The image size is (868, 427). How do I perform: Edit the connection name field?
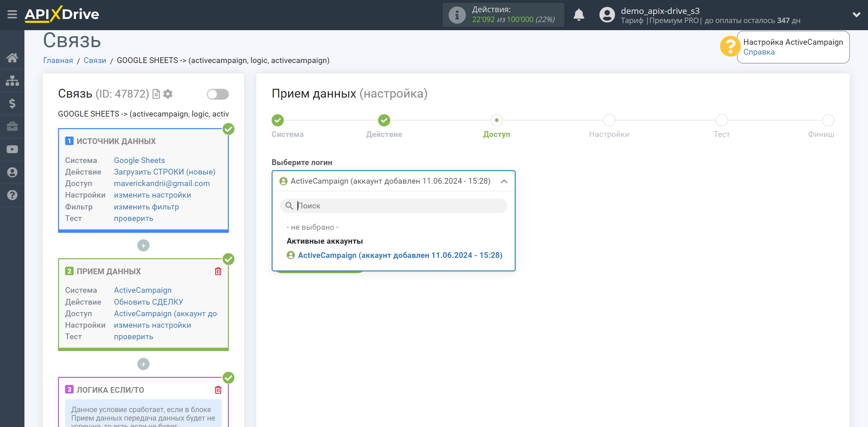pos(143,114)
